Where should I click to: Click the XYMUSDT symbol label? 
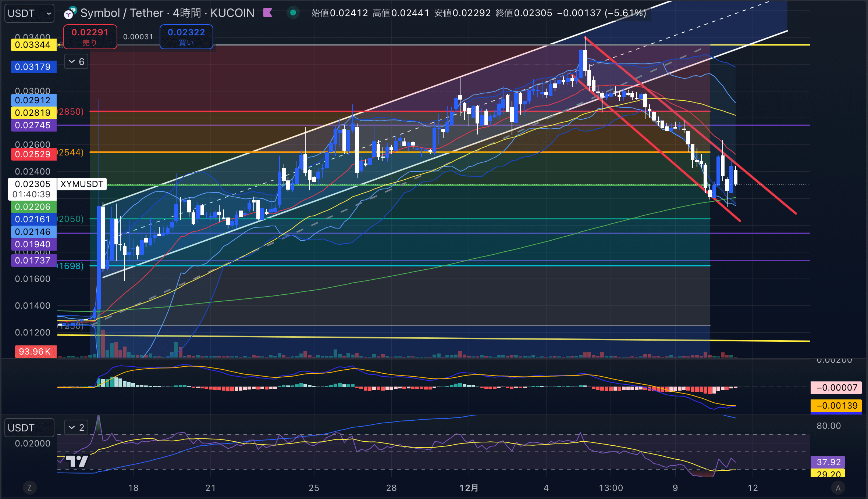click(x=82, y=184)
